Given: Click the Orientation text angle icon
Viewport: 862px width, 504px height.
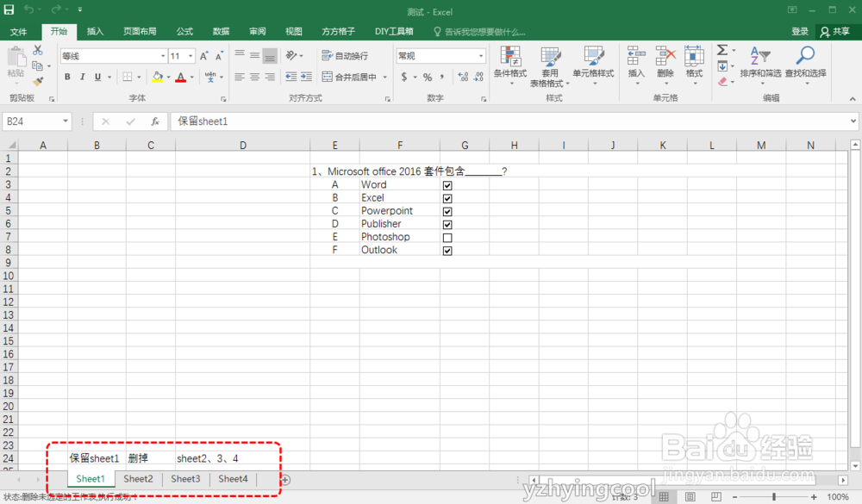Looking at the screenshot, I should point(291,55).
